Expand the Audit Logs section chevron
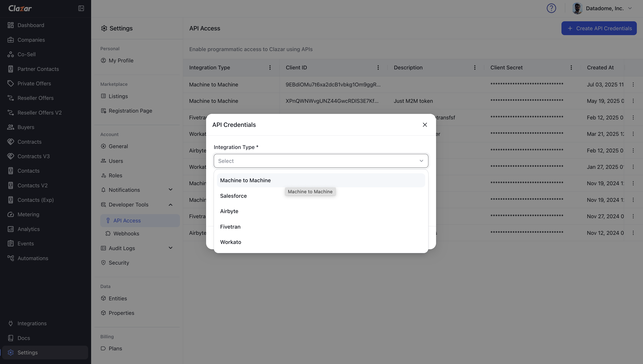 tap(171, 248)
